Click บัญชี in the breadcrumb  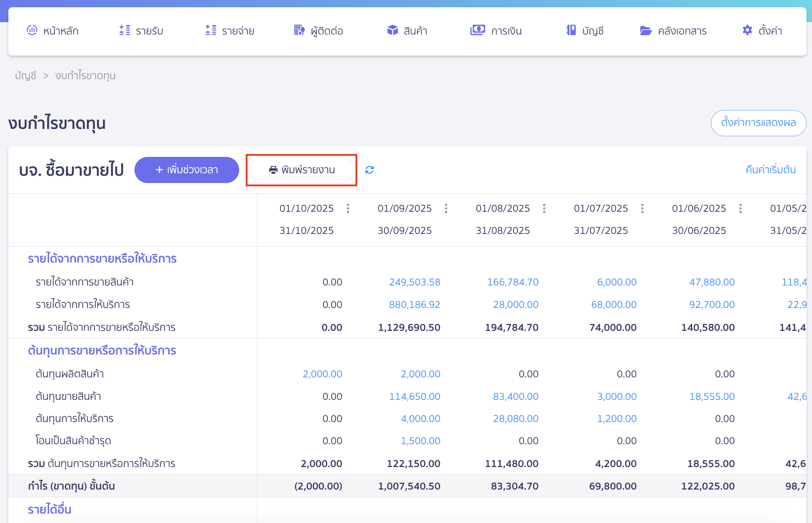[x=25, y=76]
